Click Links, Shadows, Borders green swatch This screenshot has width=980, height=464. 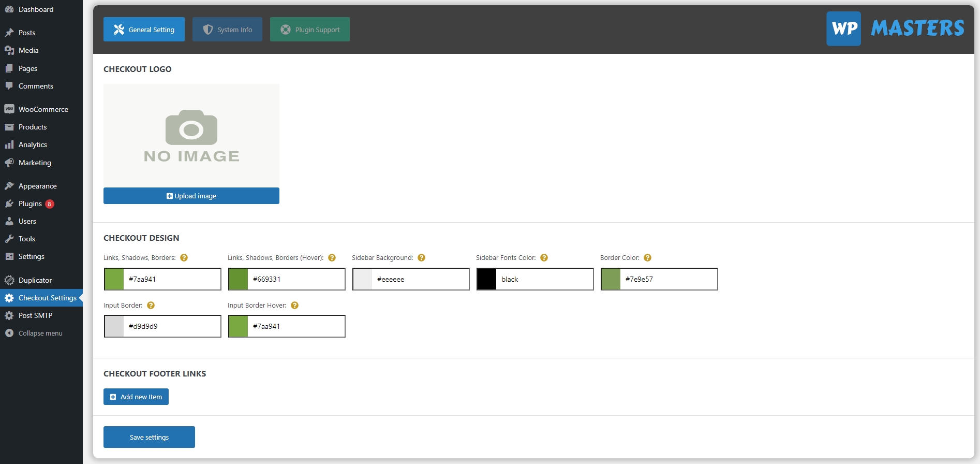[114, 279]
